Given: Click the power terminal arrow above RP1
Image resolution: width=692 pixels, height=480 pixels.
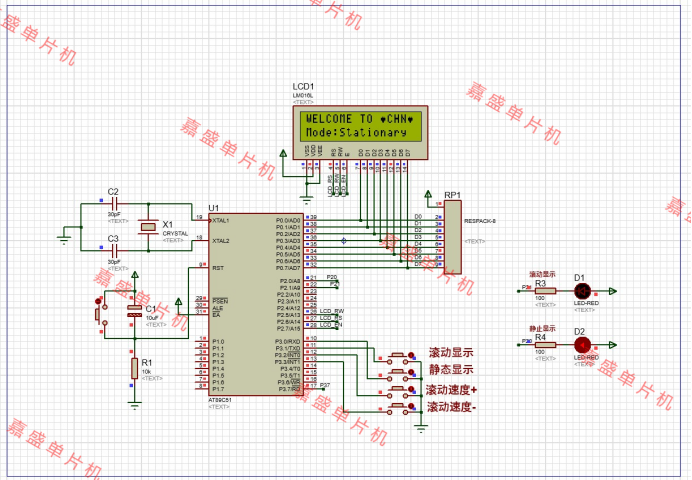Looking at the screenshot, I should click(x=428, y=194).
